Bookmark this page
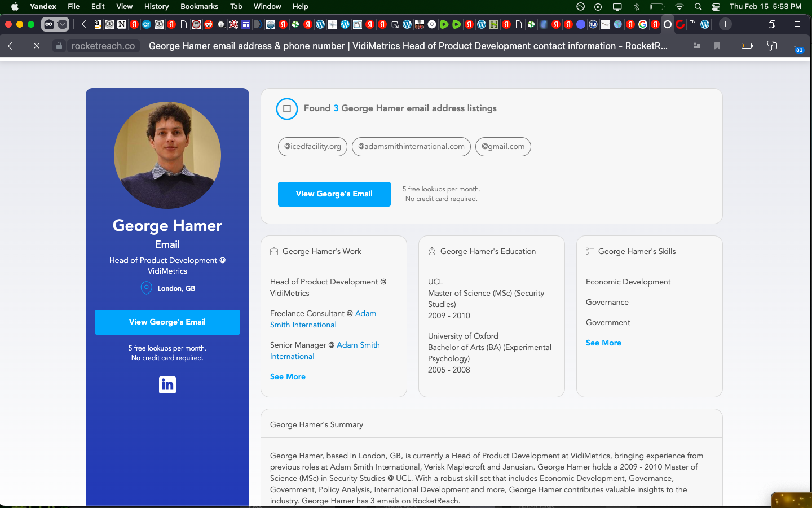The image size is (812, 508). pos(717,46)
